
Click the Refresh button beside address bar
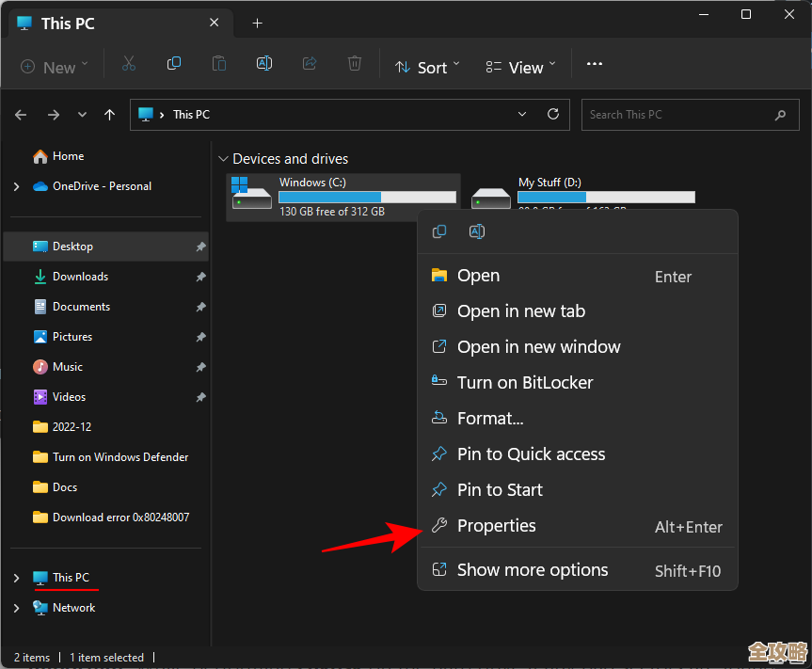[x=553, y=115]
